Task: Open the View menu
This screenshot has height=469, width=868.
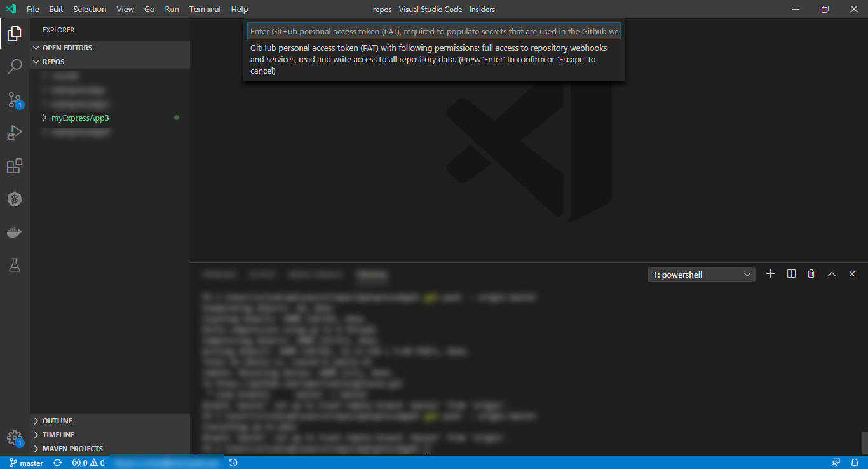Action: (x=125, y=9)
